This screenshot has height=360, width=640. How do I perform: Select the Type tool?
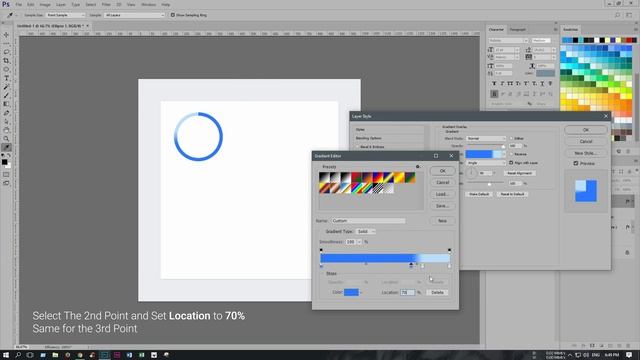coord(6,78)
